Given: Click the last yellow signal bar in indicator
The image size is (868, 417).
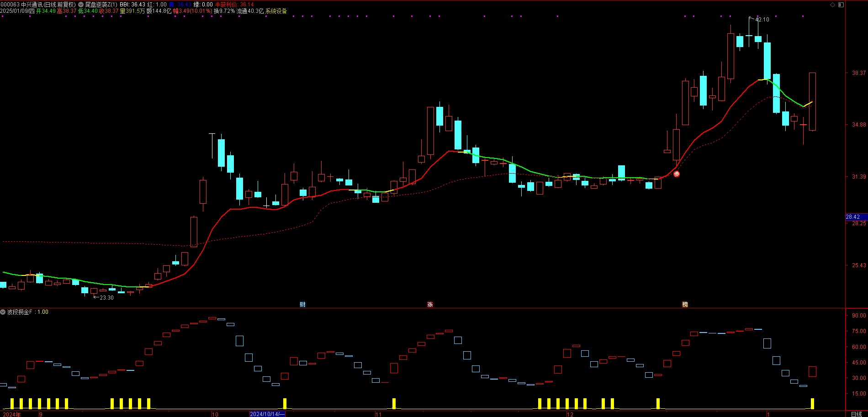Looking at the screenshot, I should (x=812, y=404).
